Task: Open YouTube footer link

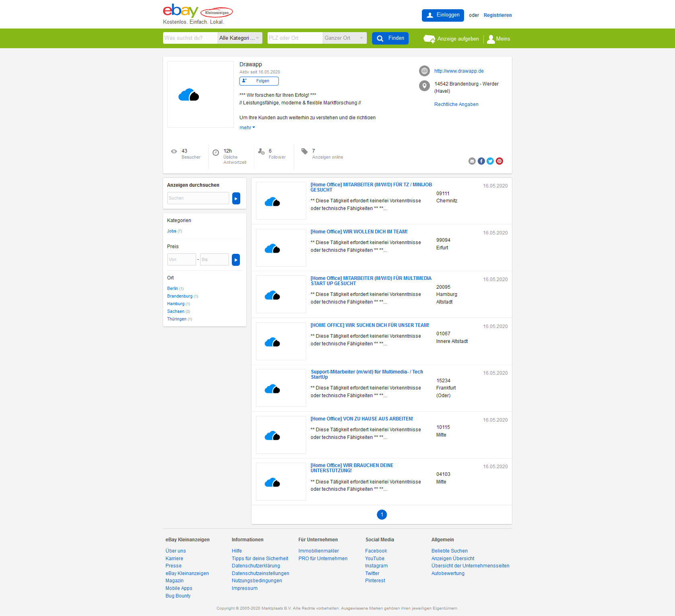Action: (375, 559)
